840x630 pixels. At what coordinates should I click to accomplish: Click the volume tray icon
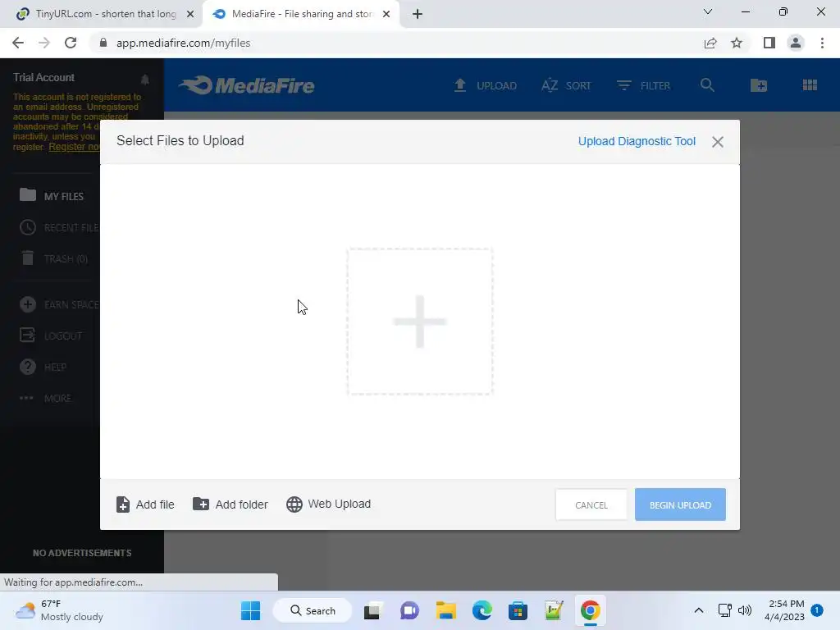point(745,610)
